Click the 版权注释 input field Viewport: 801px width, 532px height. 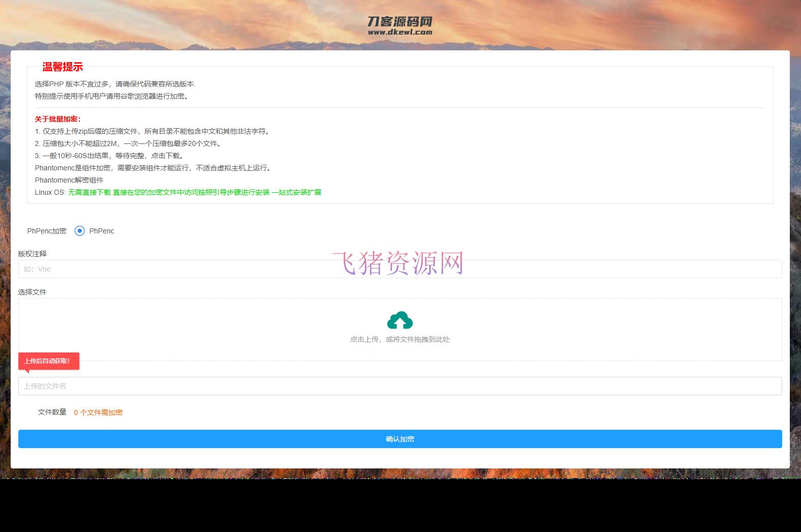coord(400,269)
